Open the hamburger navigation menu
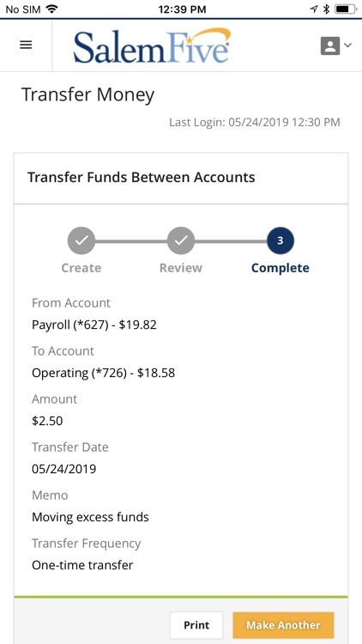Viewport: 362px width, 644px height. pos(26,45)
